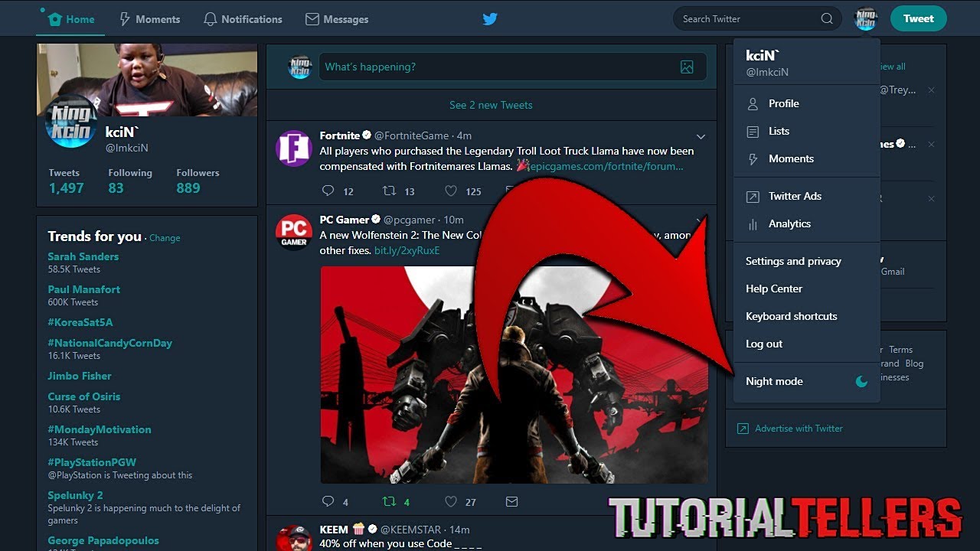Open the profile avatar menu in top bar
The height and width of the screenshot is (551, 980).
coord(866,18)
